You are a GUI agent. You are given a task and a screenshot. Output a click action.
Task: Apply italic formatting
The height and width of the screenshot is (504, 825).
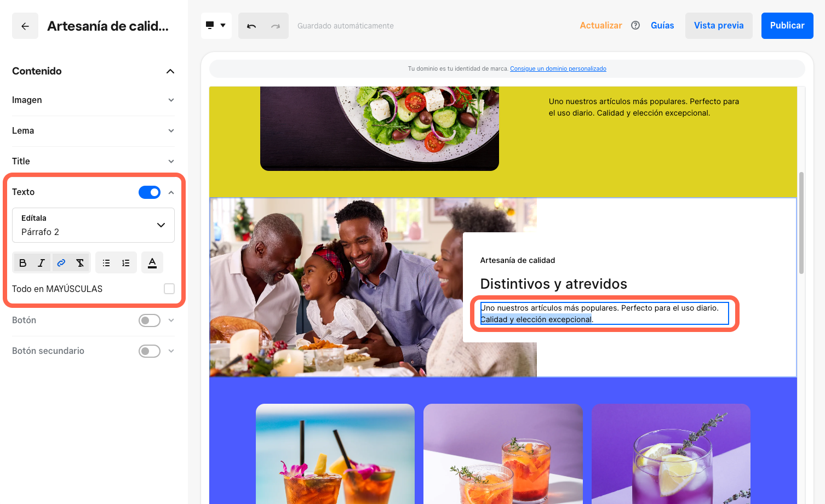click(41, 263)
